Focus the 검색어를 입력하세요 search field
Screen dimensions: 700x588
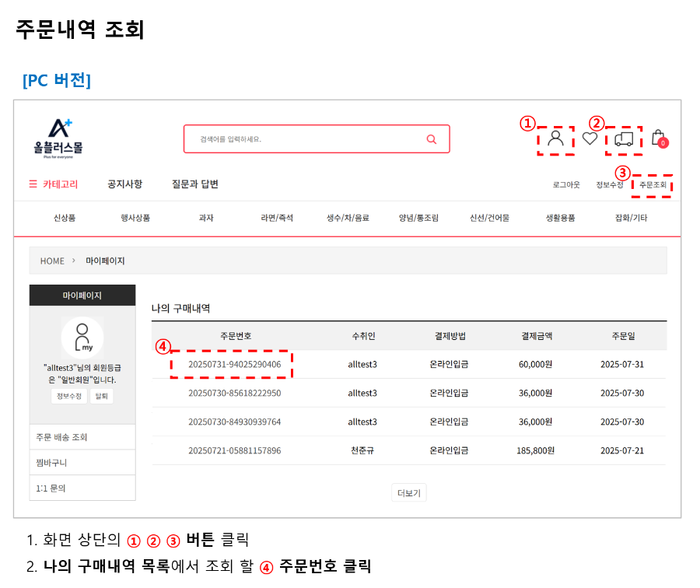coord(317,139)
